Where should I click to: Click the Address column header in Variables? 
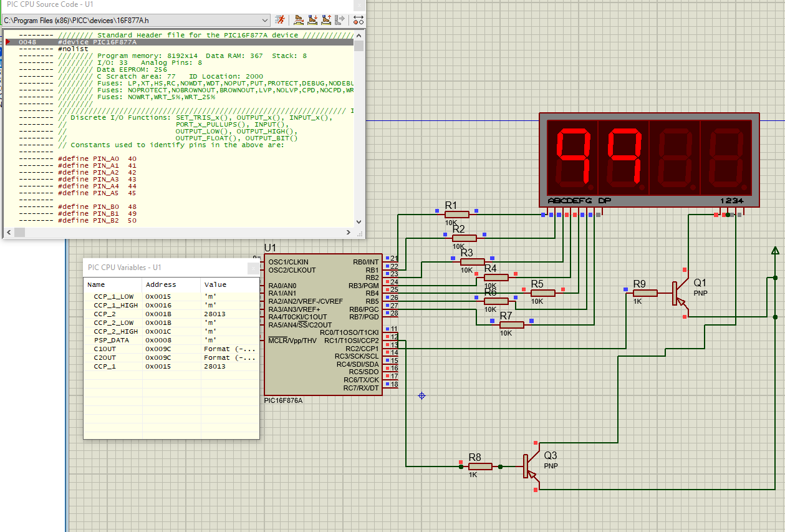pyautogui.click(x=171, y=284)
